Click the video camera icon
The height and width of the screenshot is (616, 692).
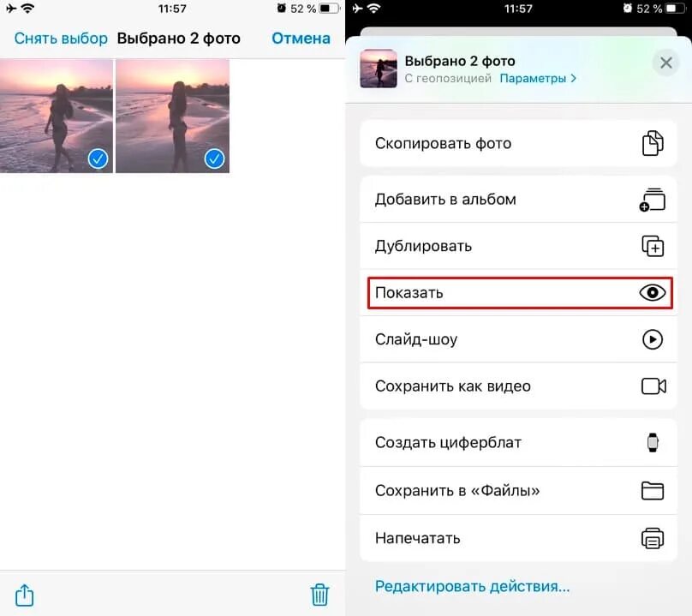[653, 386]
